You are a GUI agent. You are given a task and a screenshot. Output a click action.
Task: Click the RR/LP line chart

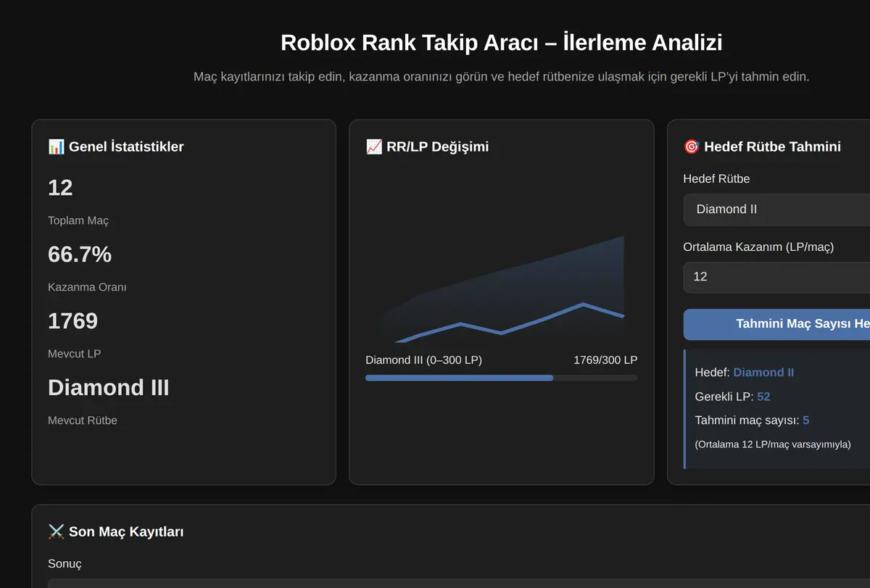coord(502,289)
